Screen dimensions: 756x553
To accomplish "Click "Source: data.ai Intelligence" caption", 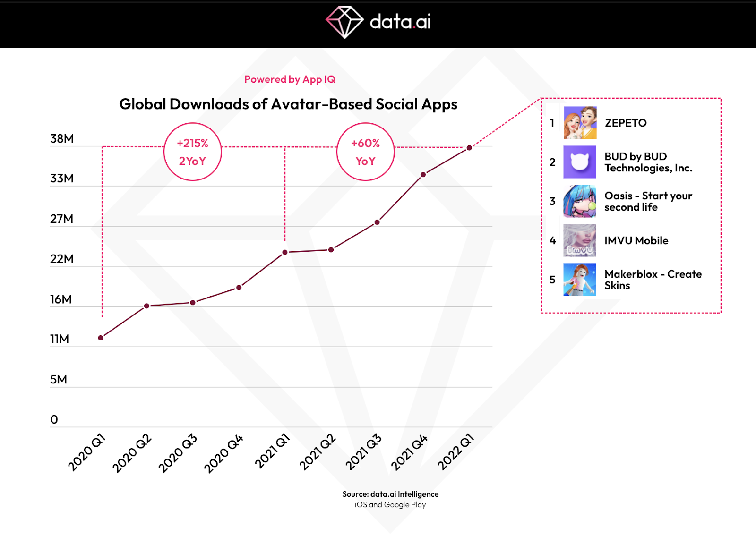I will [x=390, y=494].
